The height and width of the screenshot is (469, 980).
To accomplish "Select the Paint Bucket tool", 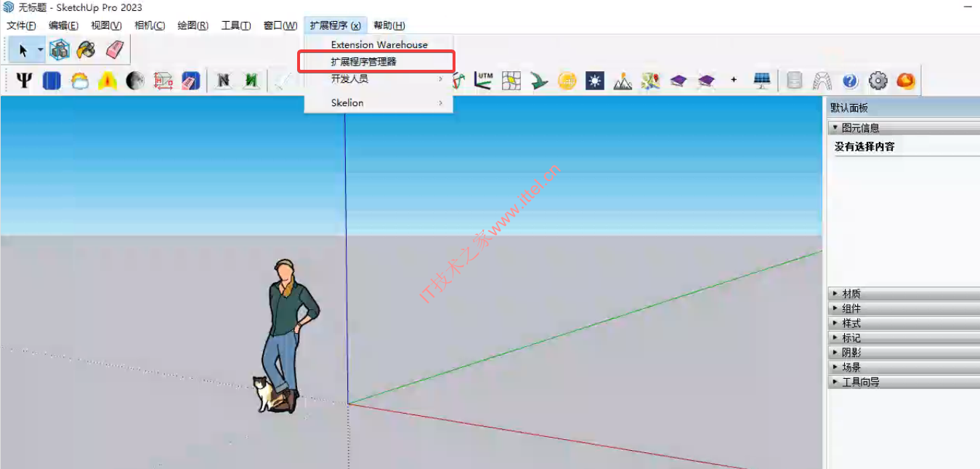I will tap(86, 50).
